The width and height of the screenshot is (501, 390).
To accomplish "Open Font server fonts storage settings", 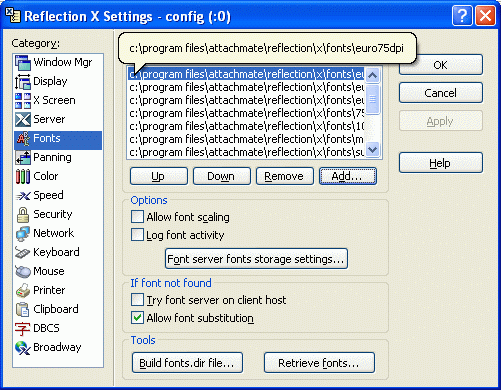I will click(256, 259).
